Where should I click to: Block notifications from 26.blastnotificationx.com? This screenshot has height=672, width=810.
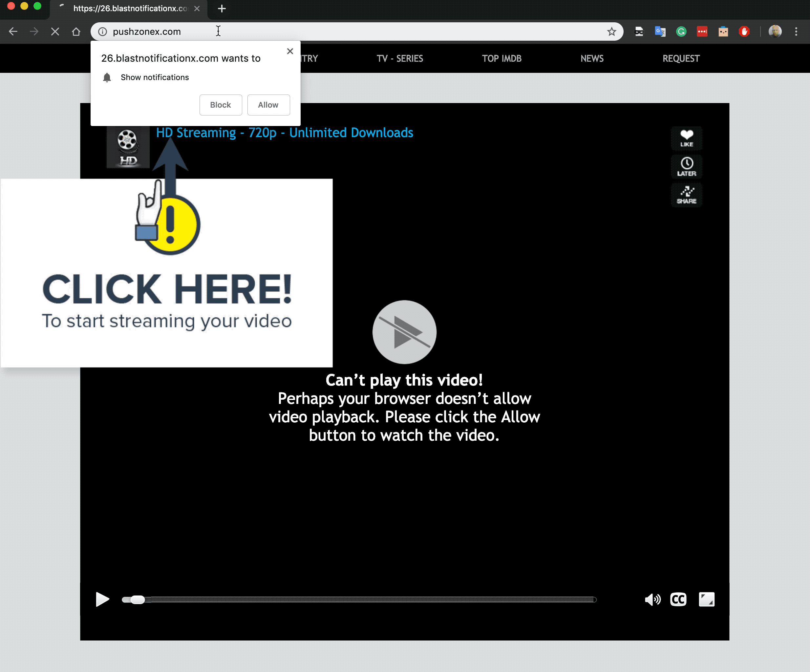[x=220, y=105]
